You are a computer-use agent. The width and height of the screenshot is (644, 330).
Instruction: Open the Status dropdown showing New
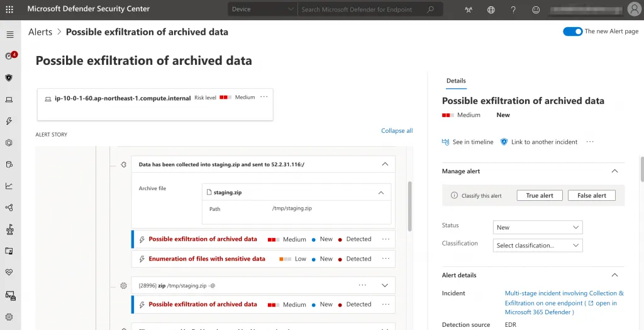[538, 227]
